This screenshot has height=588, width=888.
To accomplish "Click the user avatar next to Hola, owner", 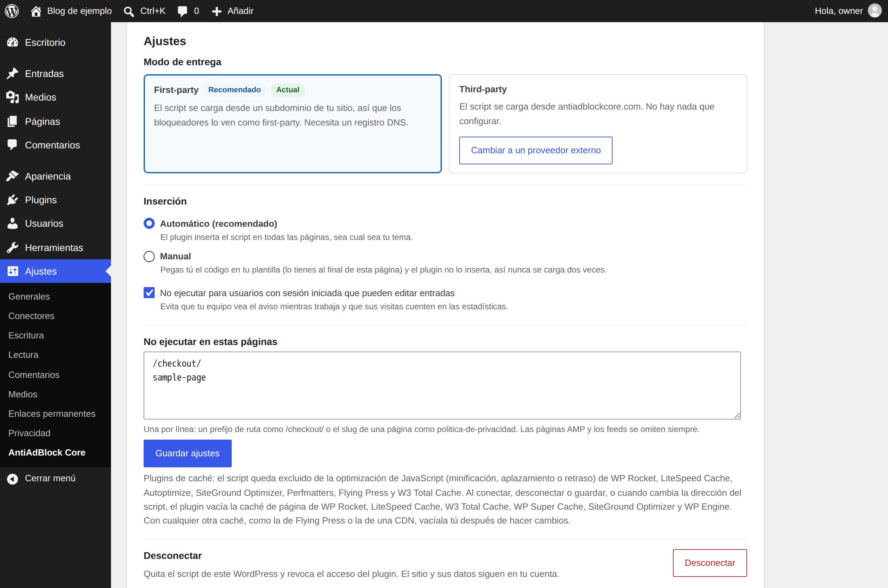I will pos(874,11).
